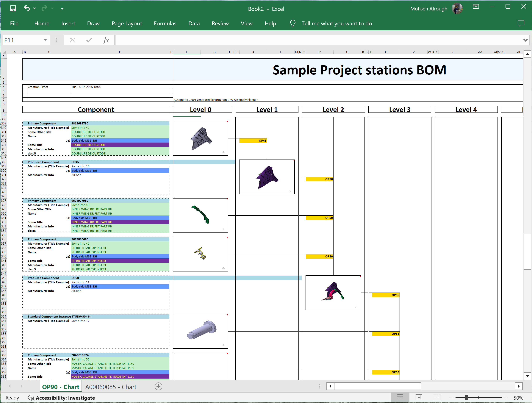Click the green INNER WING part thumbnail
Viewport: 532px width, 403px height.
click(x=200, y=215)
